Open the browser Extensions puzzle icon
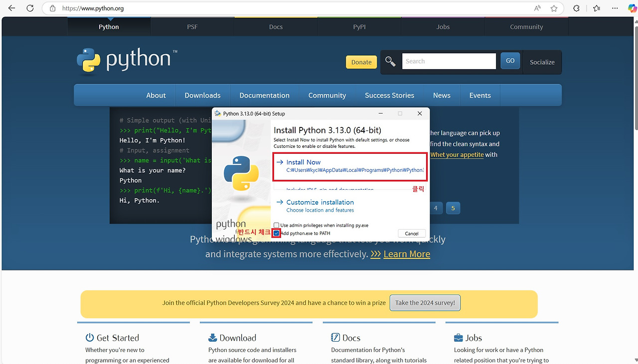 pos(577,8)
